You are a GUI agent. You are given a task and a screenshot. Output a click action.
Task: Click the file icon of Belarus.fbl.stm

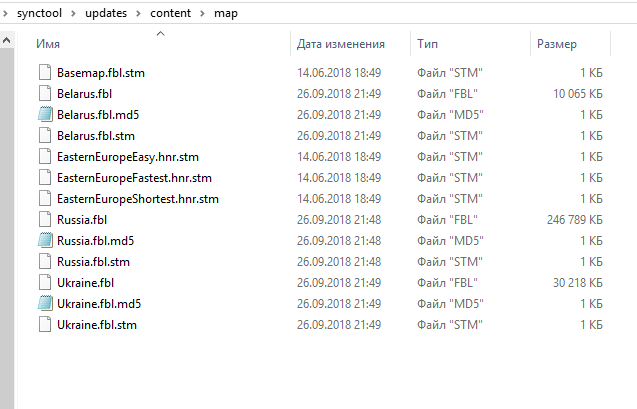coord(45,136)
